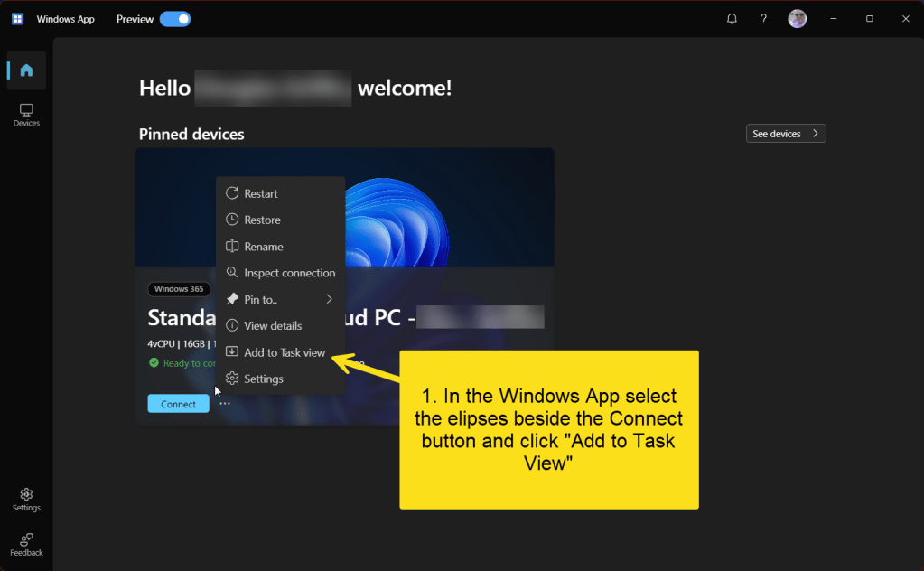
Task: Click the Windows App logo icon
Action: coord(17,19)
